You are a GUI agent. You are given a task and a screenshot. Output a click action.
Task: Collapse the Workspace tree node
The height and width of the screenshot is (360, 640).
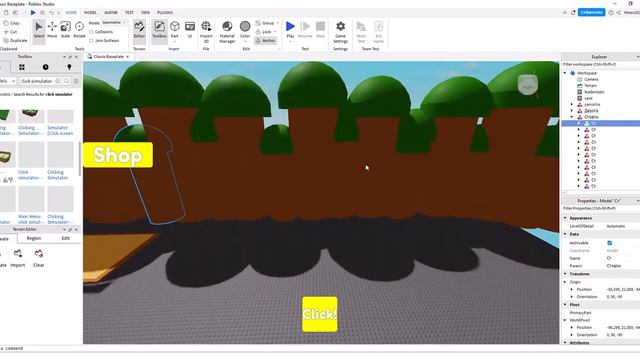(565, 73)
